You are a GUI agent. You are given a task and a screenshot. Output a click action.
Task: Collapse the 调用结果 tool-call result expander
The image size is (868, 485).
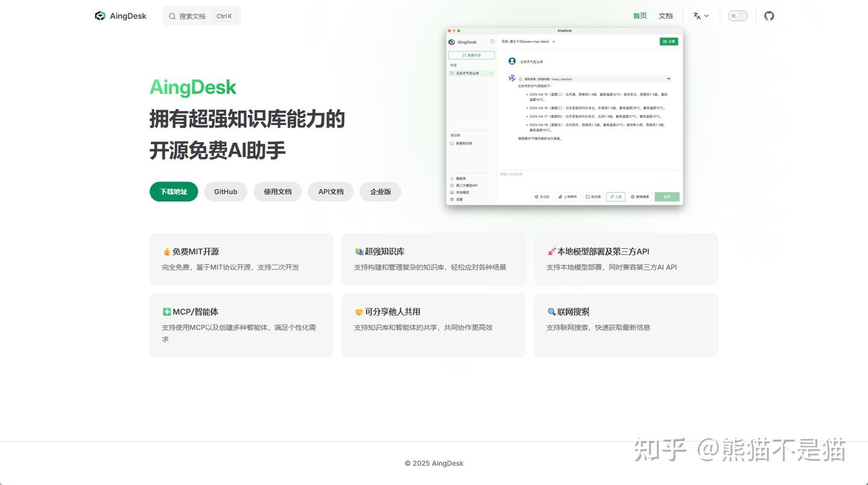tap(668, 78)
